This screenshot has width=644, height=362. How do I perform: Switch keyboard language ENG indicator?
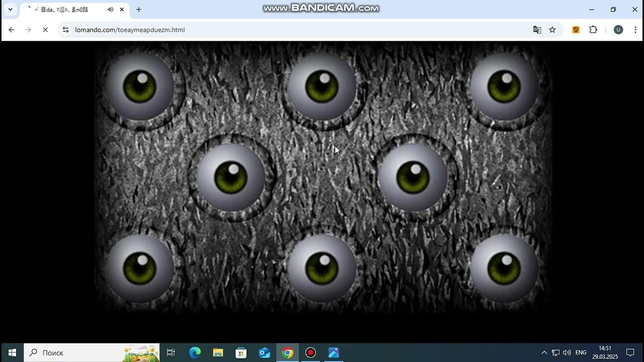point(581,352)
